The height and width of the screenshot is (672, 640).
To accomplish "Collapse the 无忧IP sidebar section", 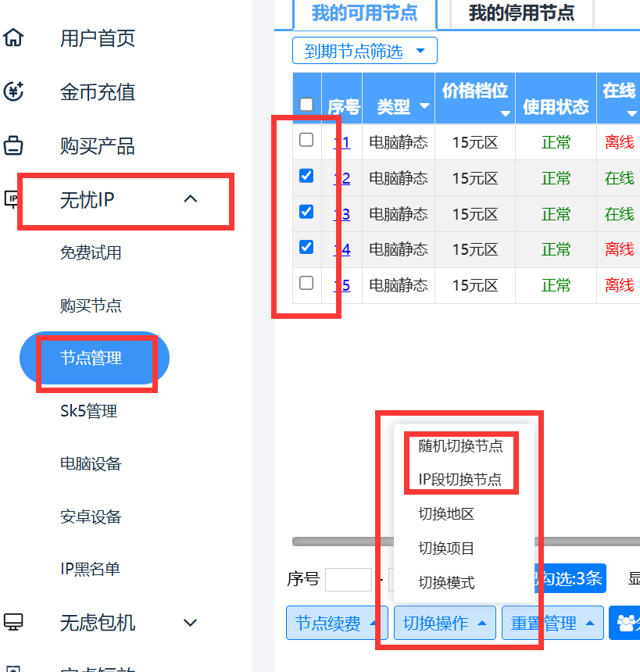I will 190,199.
